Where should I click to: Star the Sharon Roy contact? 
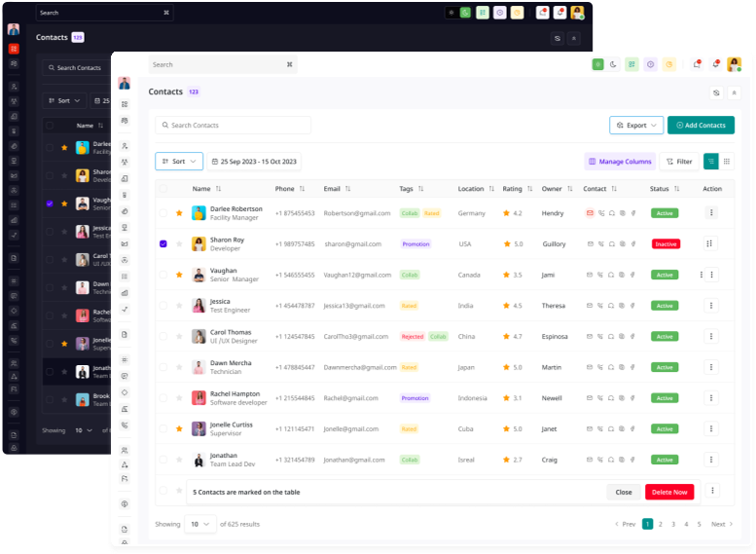pos(179,243)
